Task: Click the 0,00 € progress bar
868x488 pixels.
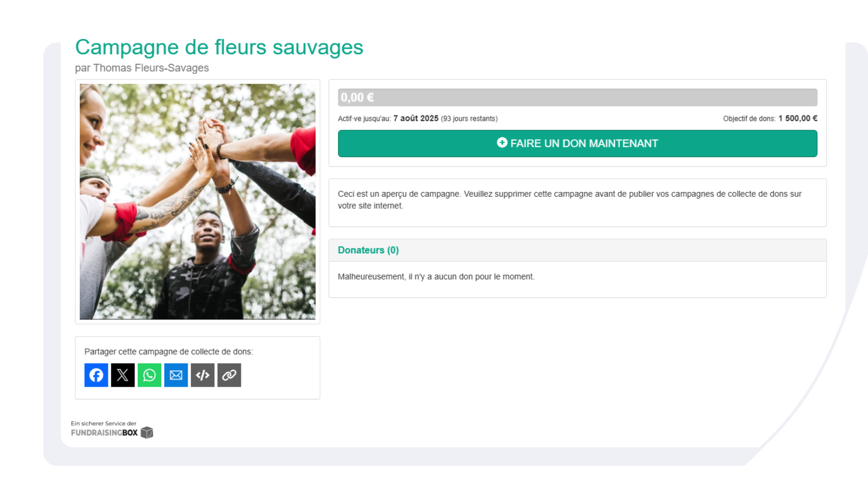Action: coord(577,98)
